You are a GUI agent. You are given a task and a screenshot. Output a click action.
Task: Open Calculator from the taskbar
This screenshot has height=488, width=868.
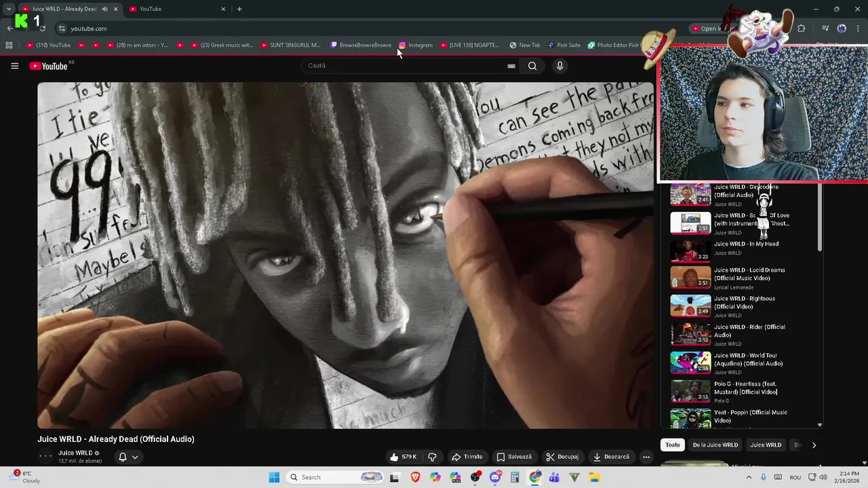[x=515, y=477]
